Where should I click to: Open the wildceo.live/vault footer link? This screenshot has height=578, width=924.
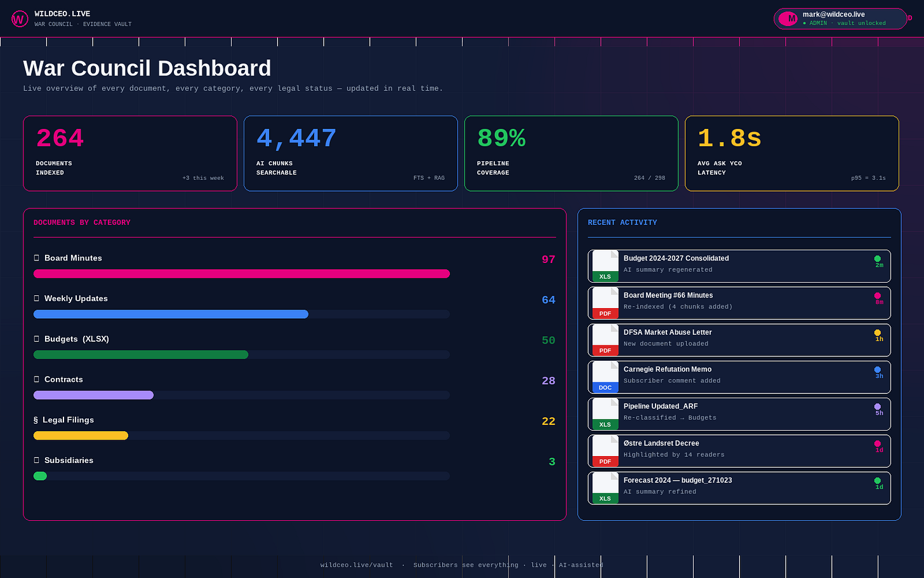coord(357,565)
